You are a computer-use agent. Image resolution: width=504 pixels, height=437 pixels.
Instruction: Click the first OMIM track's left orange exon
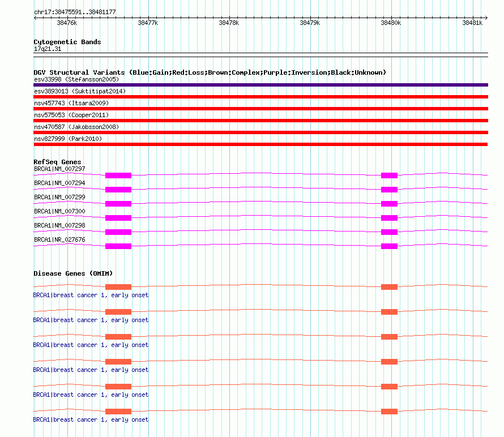(118, 287)
